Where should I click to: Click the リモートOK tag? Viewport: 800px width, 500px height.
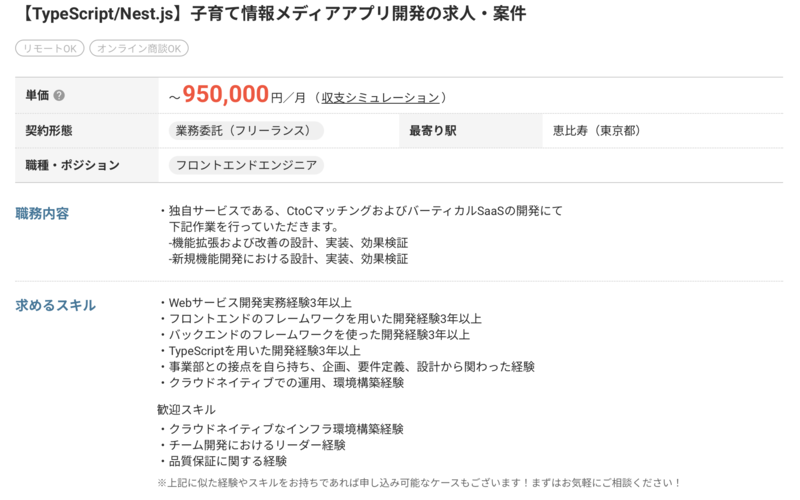pos(49,48)
